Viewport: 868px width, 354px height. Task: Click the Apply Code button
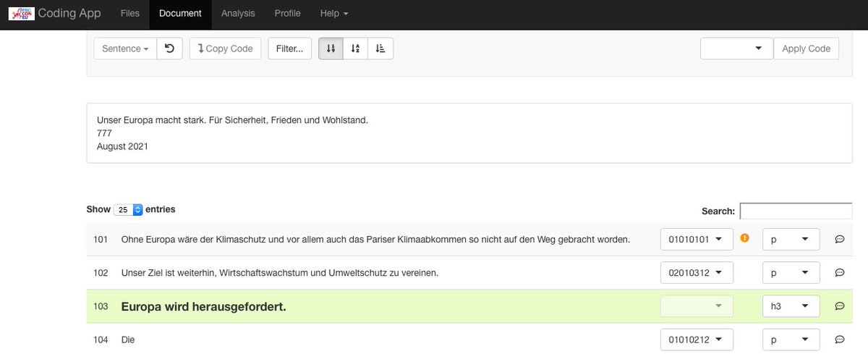pos(807,49)
